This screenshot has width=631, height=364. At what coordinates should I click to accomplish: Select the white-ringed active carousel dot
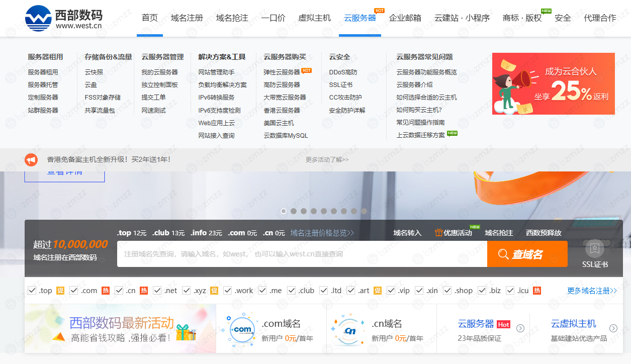click(x=284, y=211)
